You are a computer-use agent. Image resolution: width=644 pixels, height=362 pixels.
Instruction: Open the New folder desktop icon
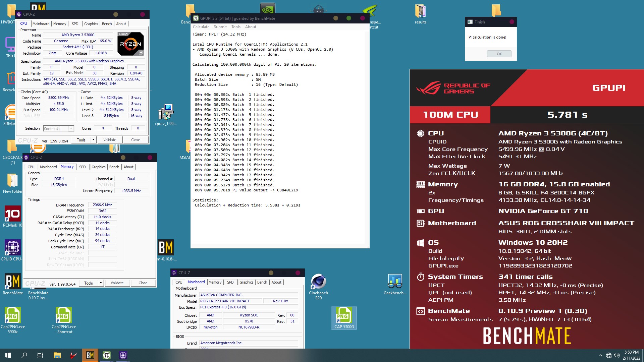pyautogui.click(x=12, y=183)
